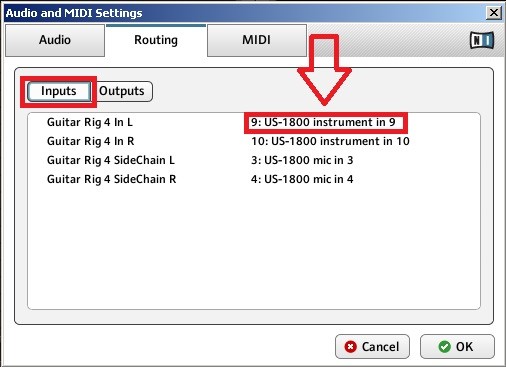Select the Routing tab
Screen dimensions: 506x369
pos(156,40)
